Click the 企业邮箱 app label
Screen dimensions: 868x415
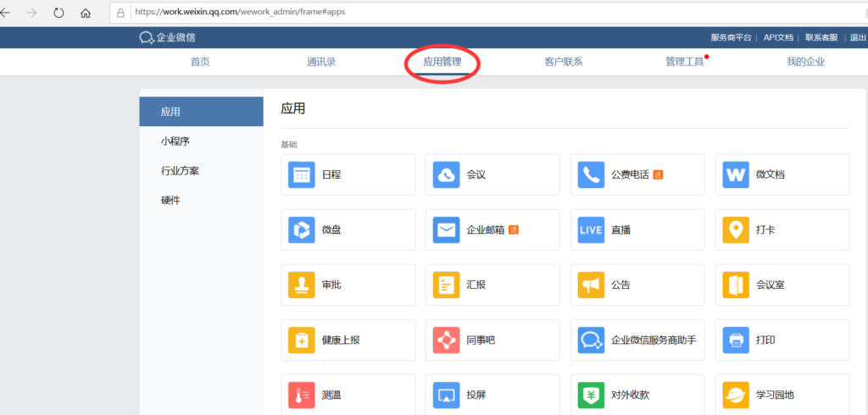click(x=486, y=230)
